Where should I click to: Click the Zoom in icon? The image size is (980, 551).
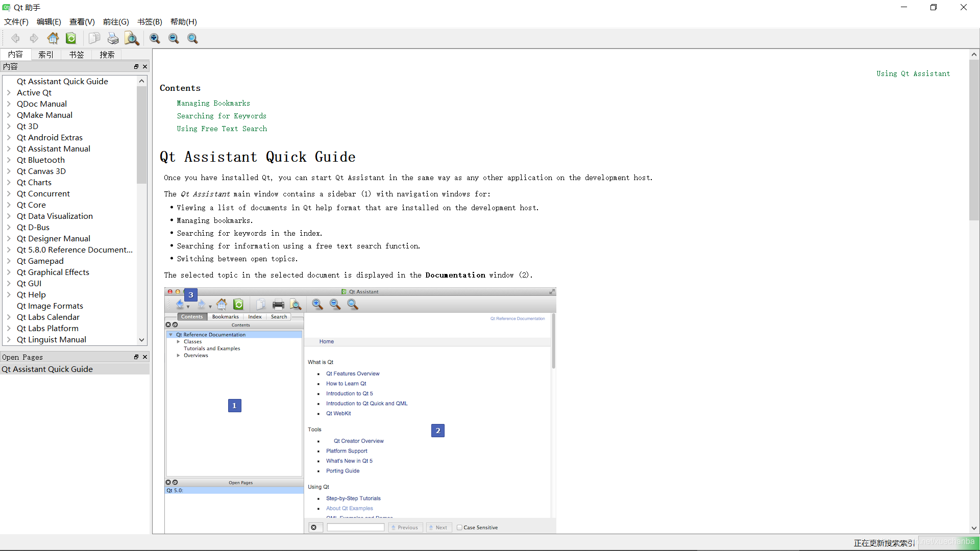click(x=155, y=38)
